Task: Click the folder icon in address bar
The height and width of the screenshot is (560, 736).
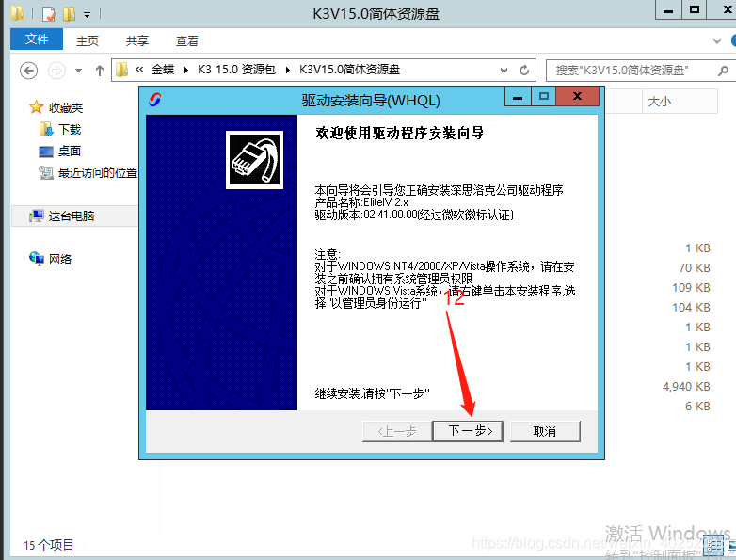Action: click(122, 70)
